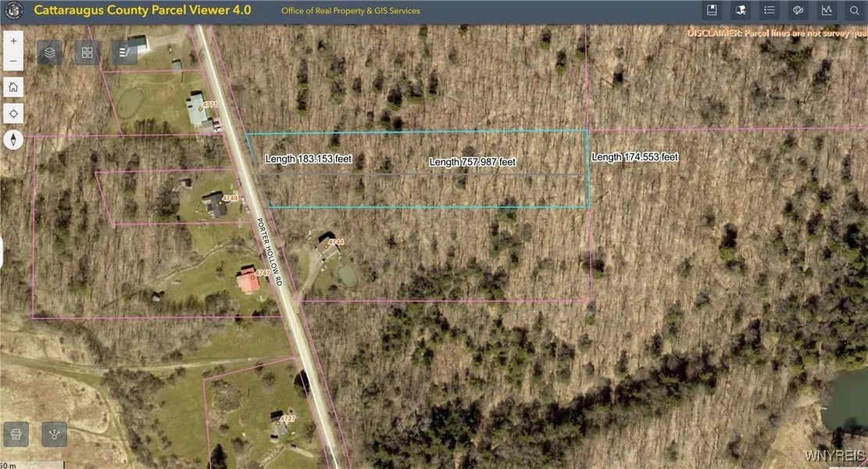
Task: Open the search magnifier
Action: [854, 10]
